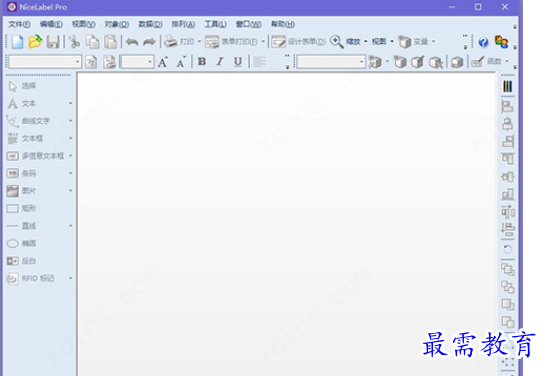
Task: Open the 打印 button dropdown arrow
Action: (x=199, y=42)
